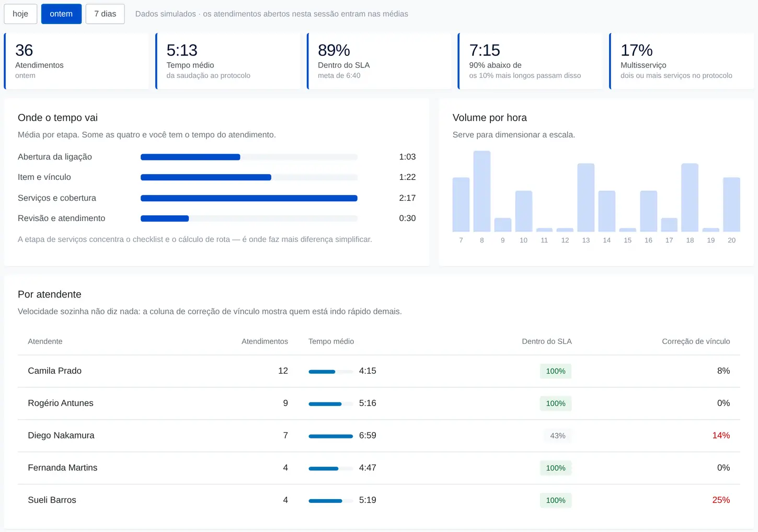The height and width of the screenshot is (532, 758).
Task: Click the "Onde o tempo vai" heading
Action: (x=58, y=118)
